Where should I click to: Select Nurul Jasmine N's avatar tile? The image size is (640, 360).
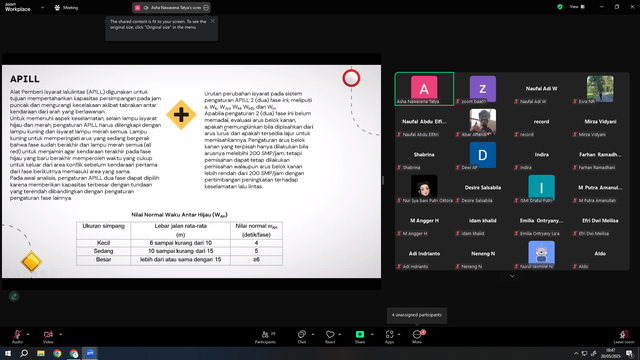coord(541,254)
